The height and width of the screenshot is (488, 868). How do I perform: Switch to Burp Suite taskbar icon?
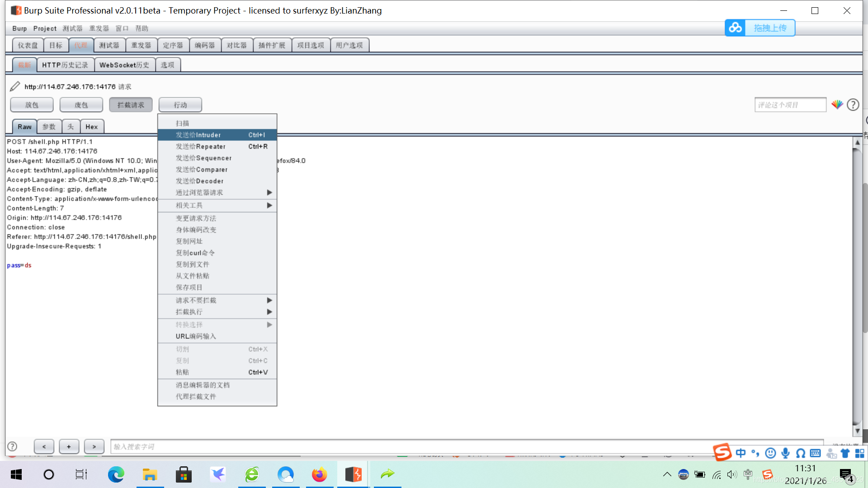353,474
